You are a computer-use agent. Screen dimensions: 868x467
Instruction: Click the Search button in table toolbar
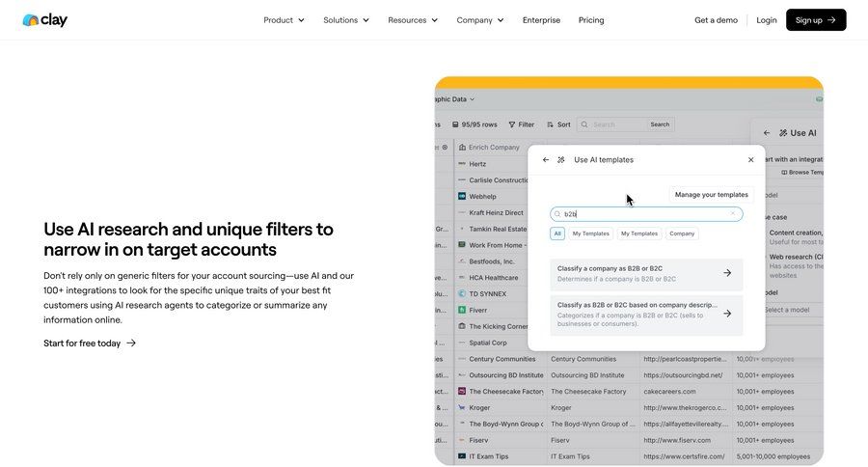coord(660,124)
